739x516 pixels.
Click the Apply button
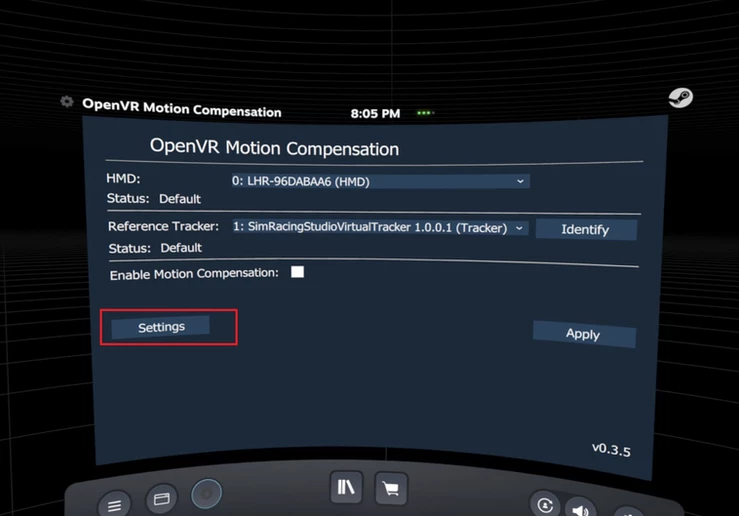pyautogui.click(x=584, y=334)
